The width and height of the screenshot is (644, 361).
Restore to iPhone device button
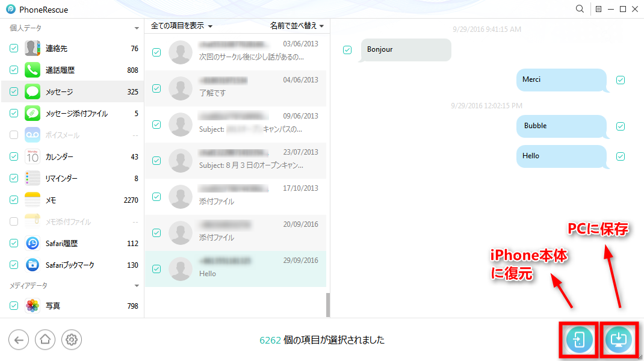point(578,340)
